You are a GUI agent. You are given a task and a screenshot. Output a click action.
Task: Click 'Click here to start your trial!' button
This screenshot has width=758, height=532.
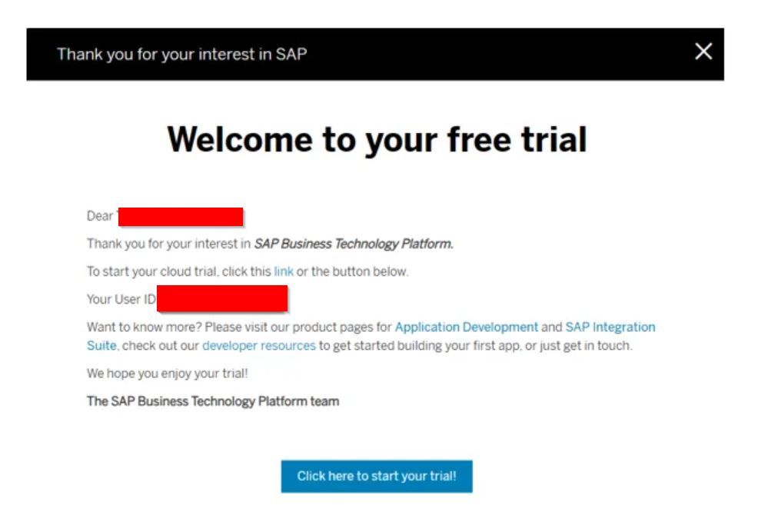[377, 477]
